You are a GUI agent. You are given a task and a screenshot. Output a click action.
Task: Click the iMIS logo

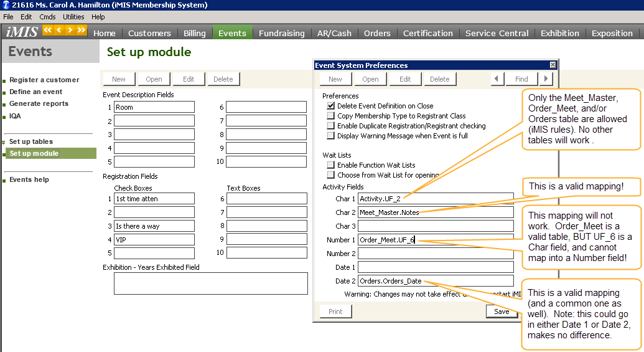(21, 32)
